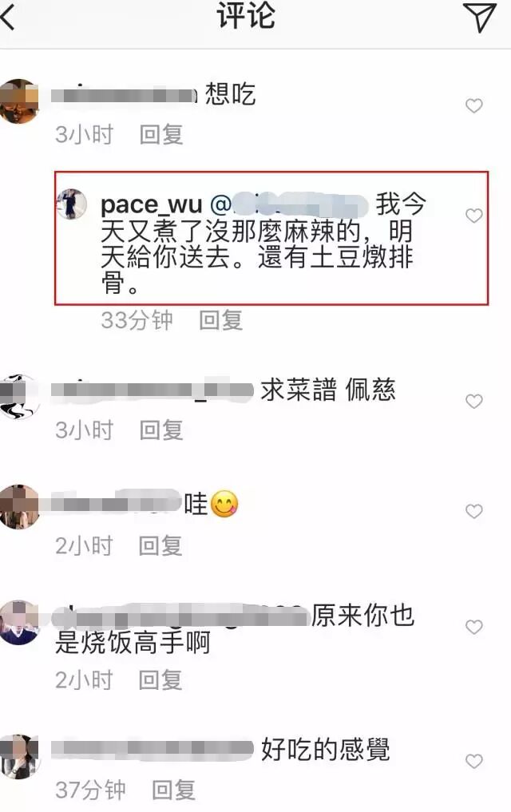511x812 pixels.
Task: Reply to the '哇' comment
Action: click(160, 546)
